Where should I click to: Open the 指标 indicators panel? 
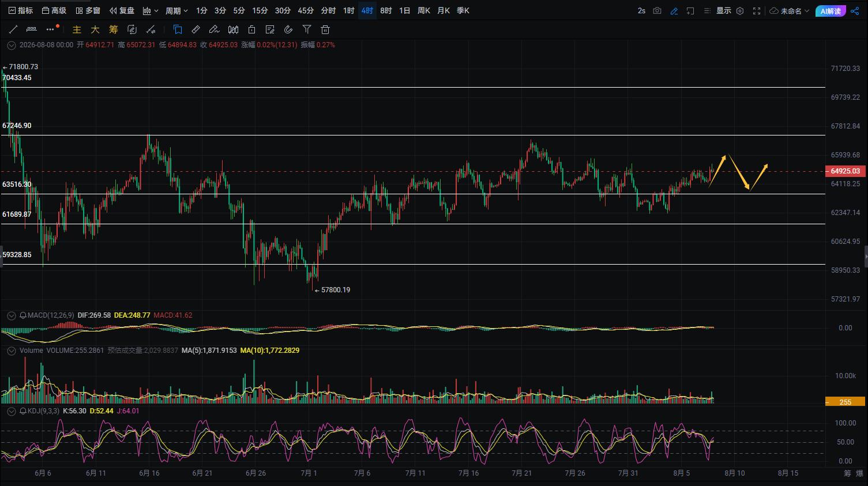click(21, 10)
